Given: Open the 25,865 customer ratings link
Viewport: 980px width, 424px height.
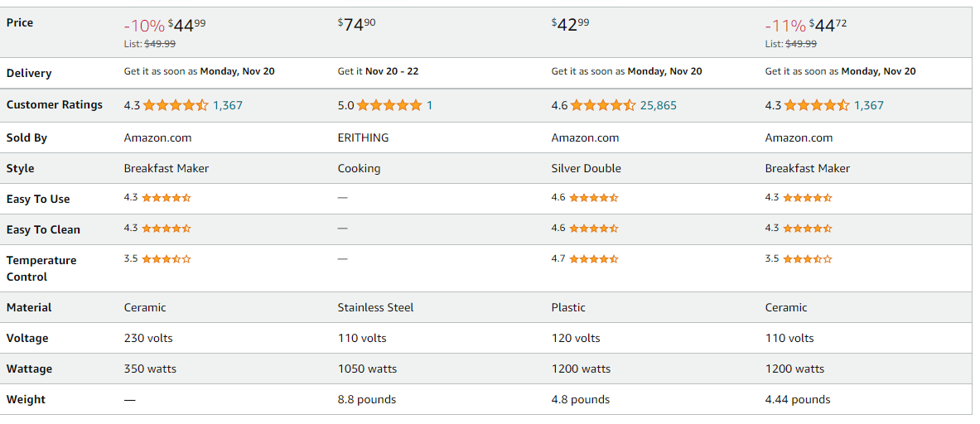Looking at the screenshot, I should [658, 105].
